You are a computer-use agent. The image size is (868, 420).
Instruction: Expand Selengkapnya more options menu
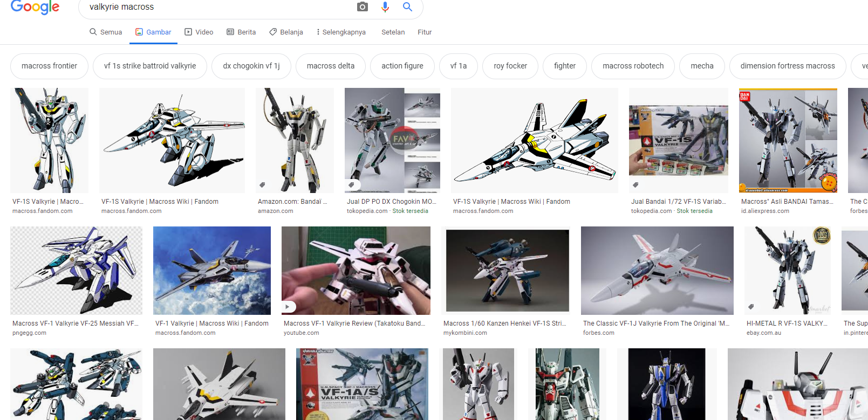point(340,32)
